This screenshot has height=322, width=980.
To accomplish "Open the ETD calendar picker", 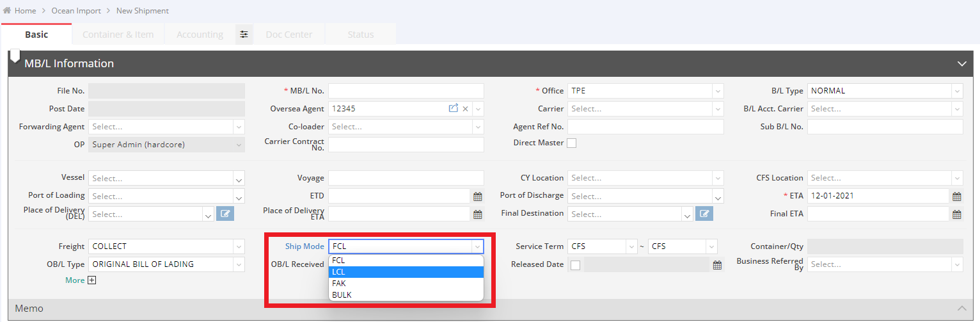I will pos(477,197).
